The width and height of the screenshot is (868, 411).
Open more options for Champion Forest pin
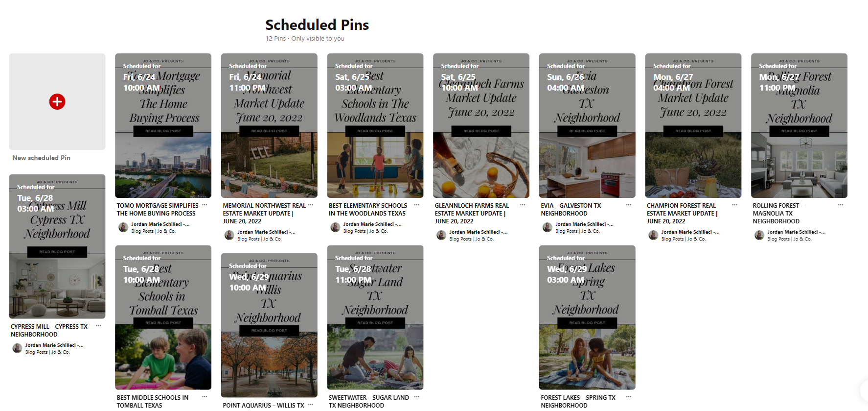point(734,205)
